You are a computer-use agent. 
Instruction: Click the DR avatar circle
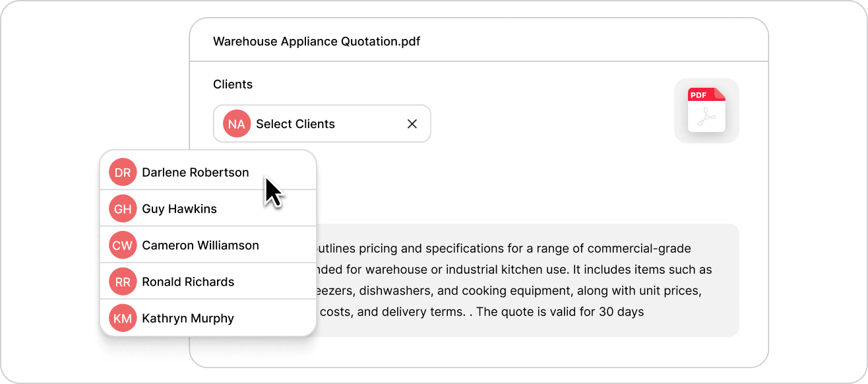tap(123, 172)
